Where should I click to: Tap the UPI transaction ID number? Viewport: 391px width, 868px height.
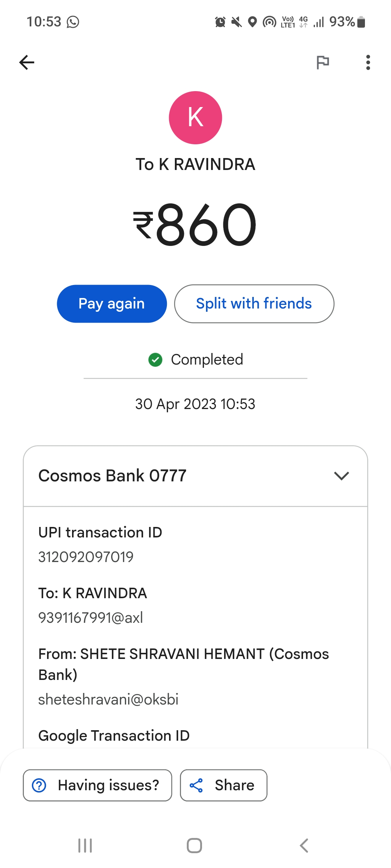click(x=86, y=557)
